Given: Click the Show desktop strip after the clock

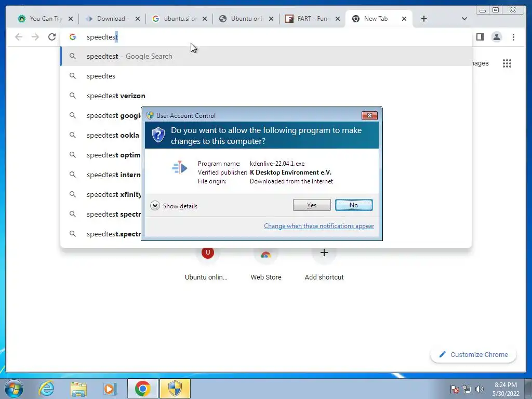Looking at the screenshot, I should 528,389.
